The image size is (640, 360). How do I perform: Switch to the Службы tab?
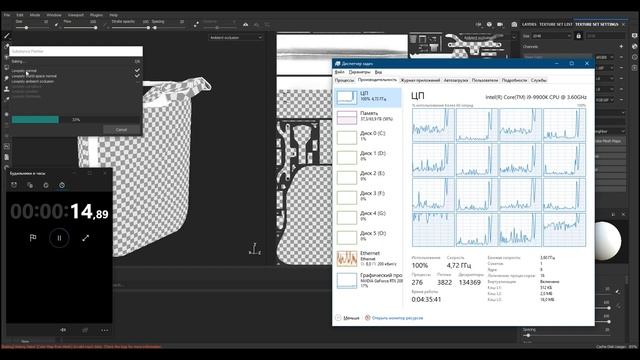pos(538,80)
